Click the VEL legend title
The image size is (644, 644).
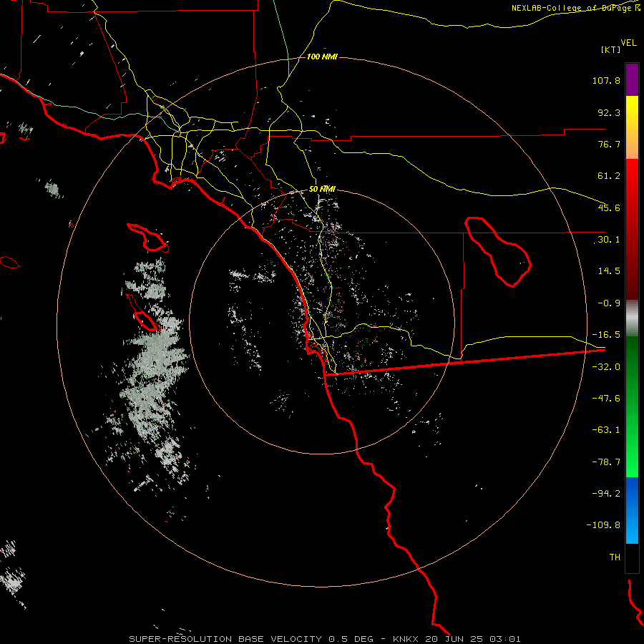[629, 43]
